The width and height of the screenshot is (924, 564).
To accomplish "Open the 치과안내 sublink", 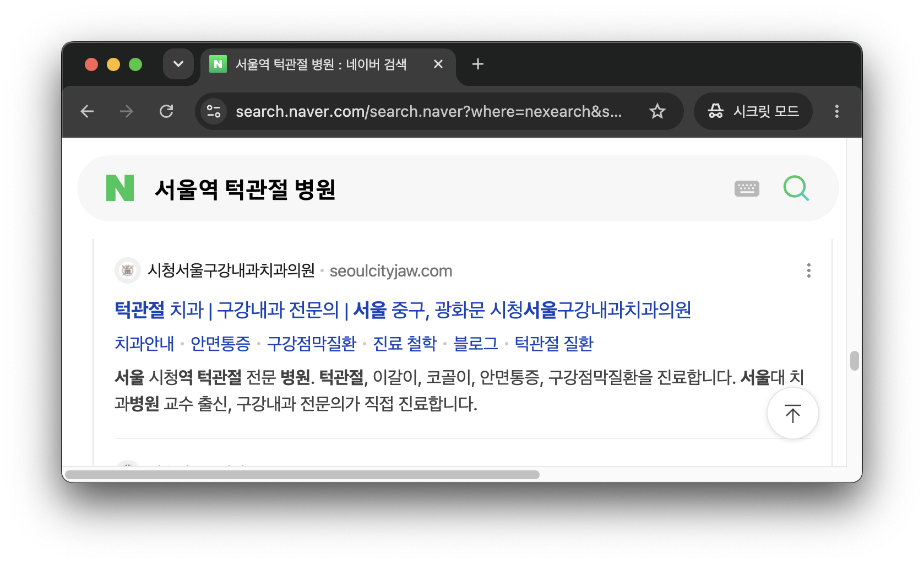I will pos(144,344).
